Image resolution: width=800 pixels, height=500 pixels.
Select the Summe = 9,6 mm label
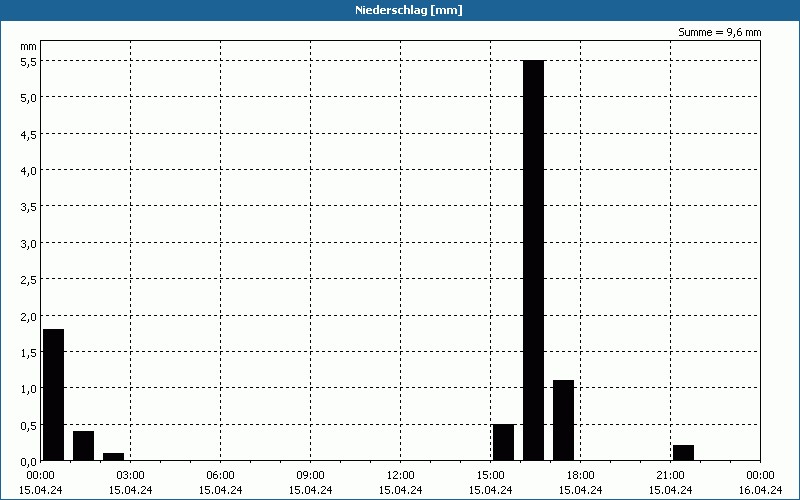coord(719,32)
